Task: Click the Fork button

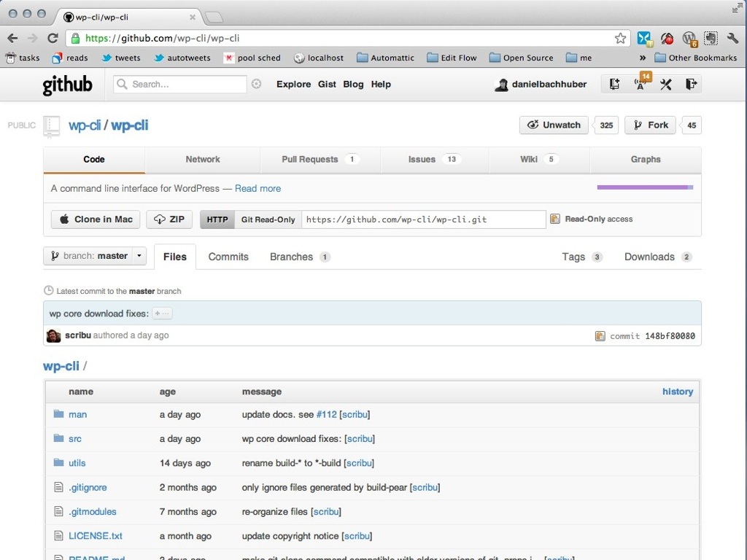Action: tap(650, 125)
